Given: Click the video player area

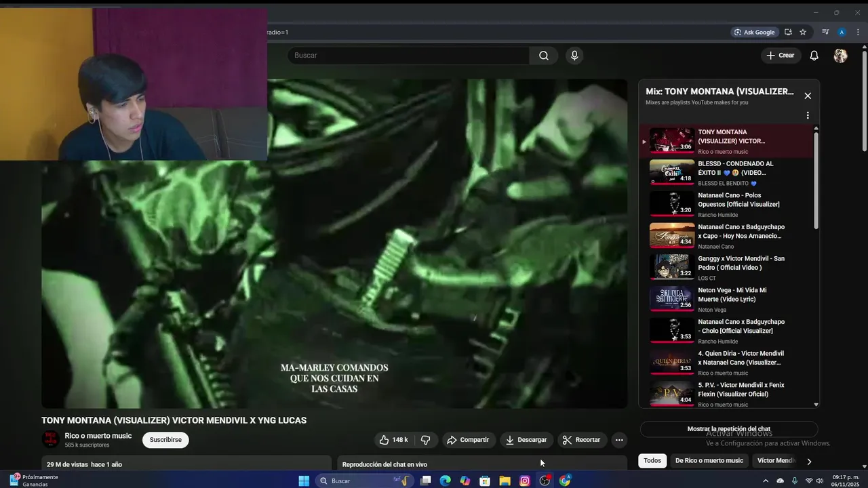Looking at the screenshot, I should (x=334, y=244).
